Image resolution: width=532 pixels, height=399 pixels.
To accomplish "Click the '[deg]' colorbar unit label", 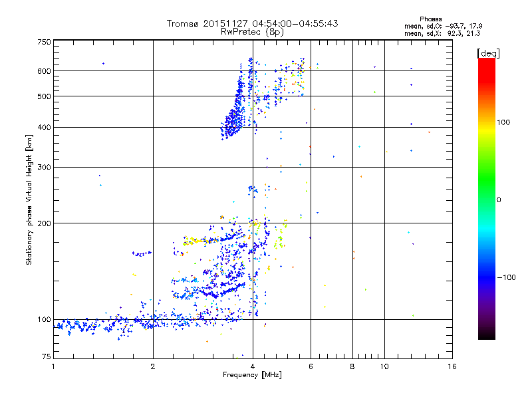I will [488, 53].
